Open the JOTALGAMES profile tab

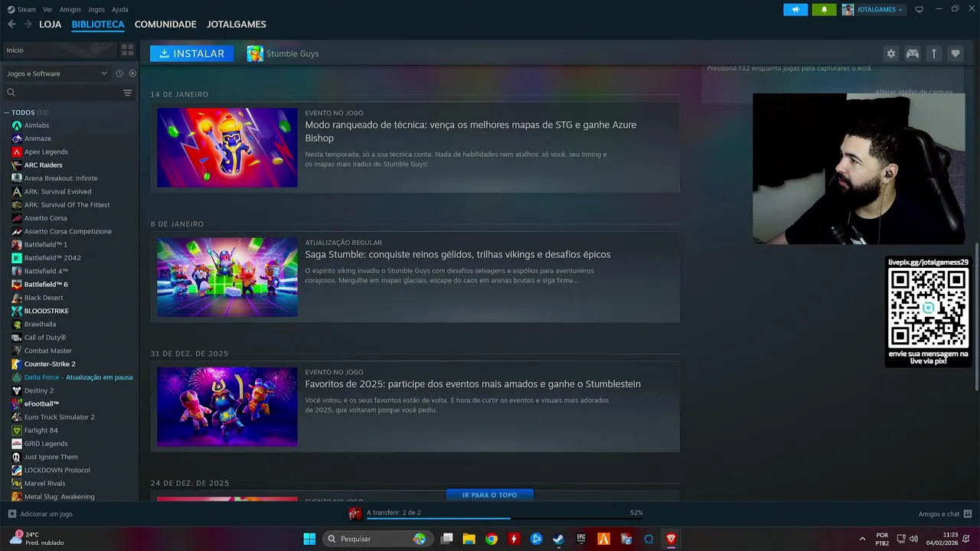tap(237, 24)
